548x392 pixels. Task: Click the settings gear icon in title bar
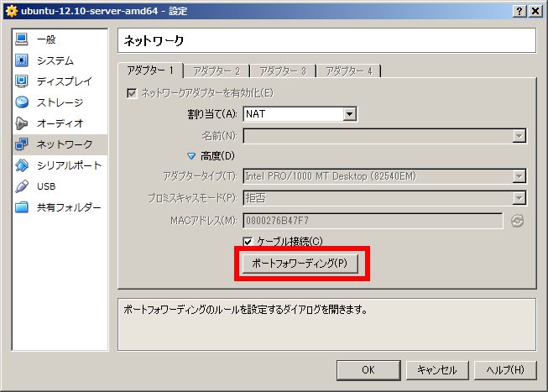pos(11,11)
